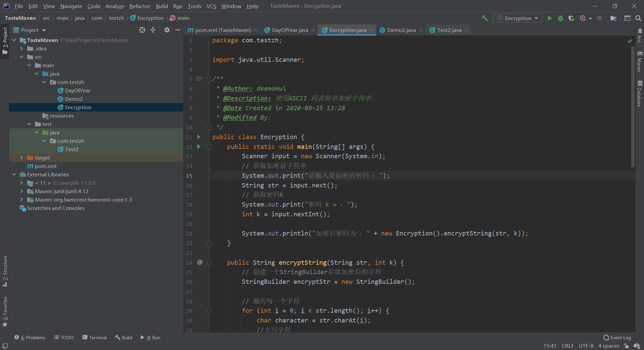Collapse the TasteMaven project root
Image resolution: width=644 pixels, height=350 pixels.
14,40
